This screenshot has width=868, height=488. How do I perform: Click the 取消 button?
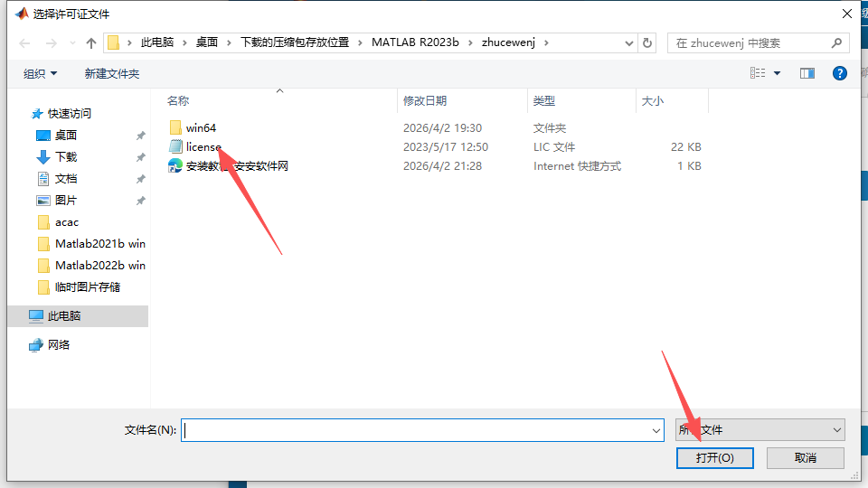[x=806, y=458]
